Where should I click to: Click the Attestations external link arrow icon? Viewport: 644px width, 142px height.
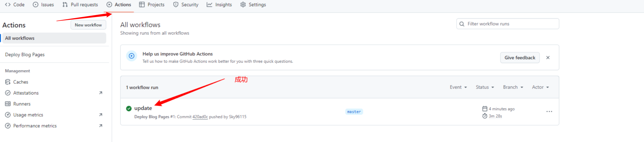101,93
